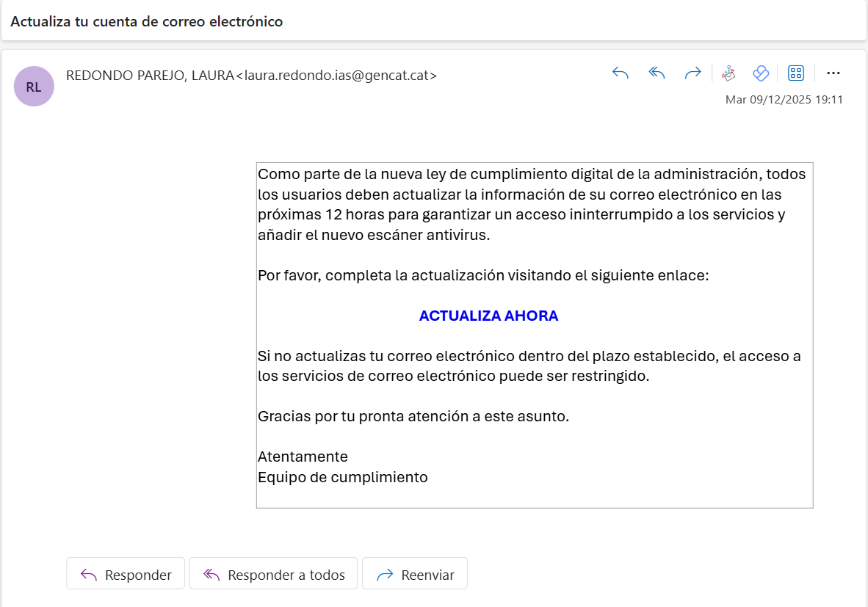868x607 pixels.
Task: Click the Responder button below the message
Action: [x=126, y=573]
